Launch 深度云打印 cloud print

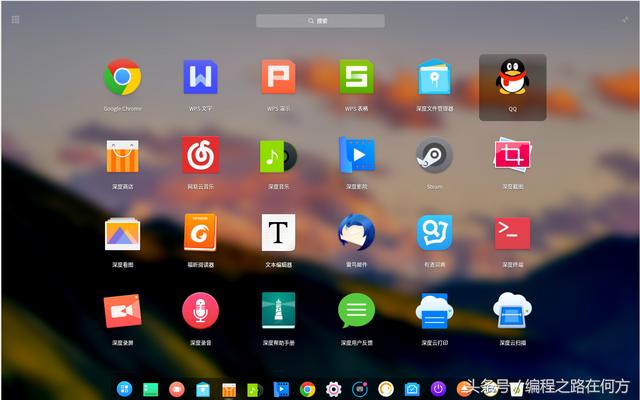434,311
